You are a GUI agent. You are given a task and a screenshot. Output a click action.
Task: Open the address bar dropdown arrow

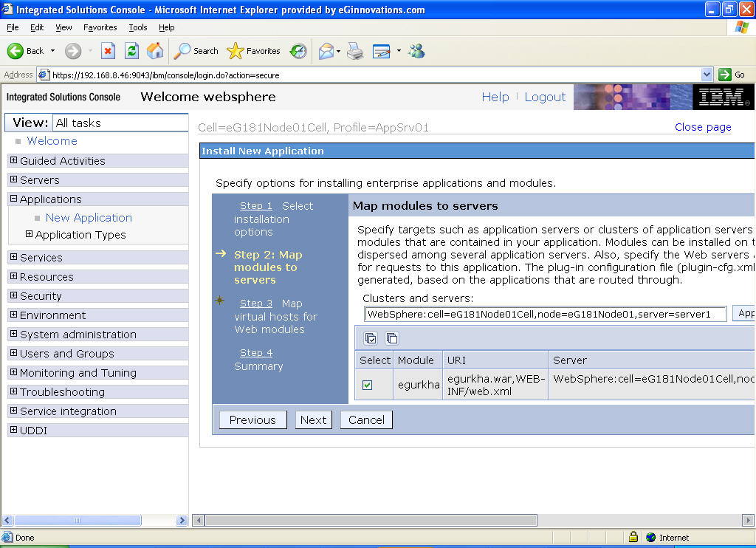click(707, 75)
